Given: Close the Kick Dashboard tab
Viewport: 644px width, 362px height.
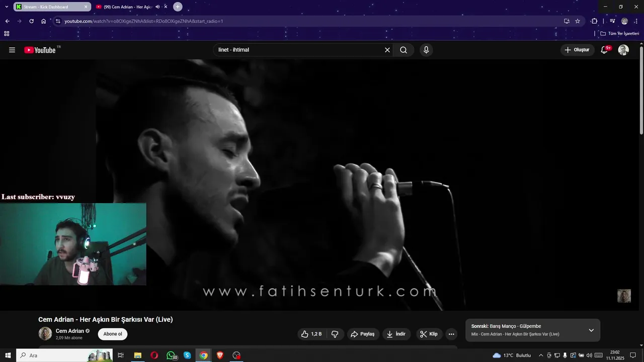Looking at the screenshot, I should (x=86, y=7).
